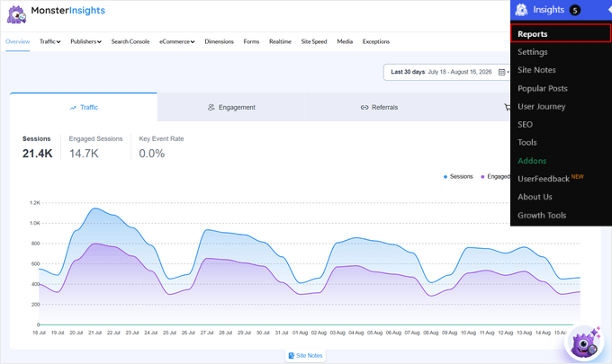Open the Dimensions report

219,41
